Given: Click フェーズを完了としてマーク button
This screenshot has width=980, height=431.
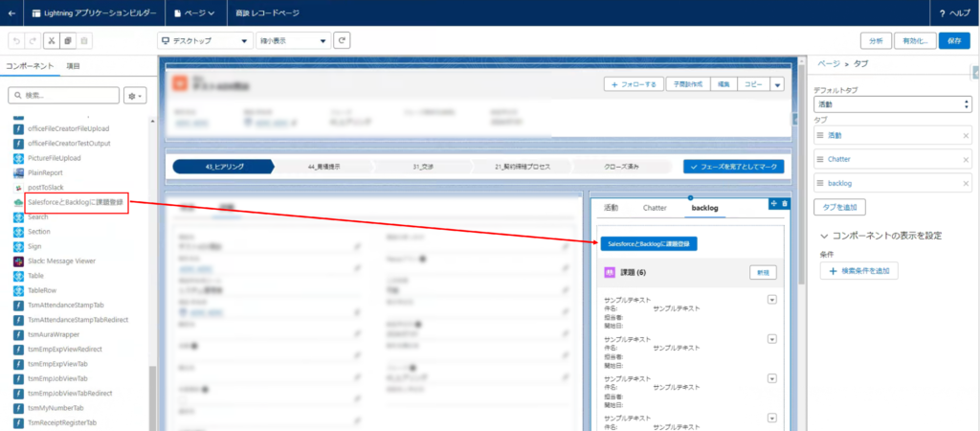Looking at the screenshot, I should pos(733,167).
